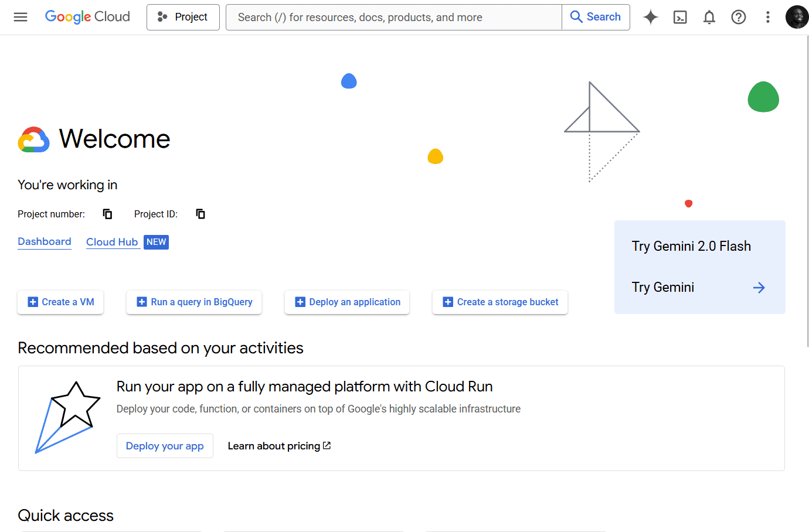This screenshot has width=809, height=532.
Task: Copy the Project ID
Action: [200, 214]
